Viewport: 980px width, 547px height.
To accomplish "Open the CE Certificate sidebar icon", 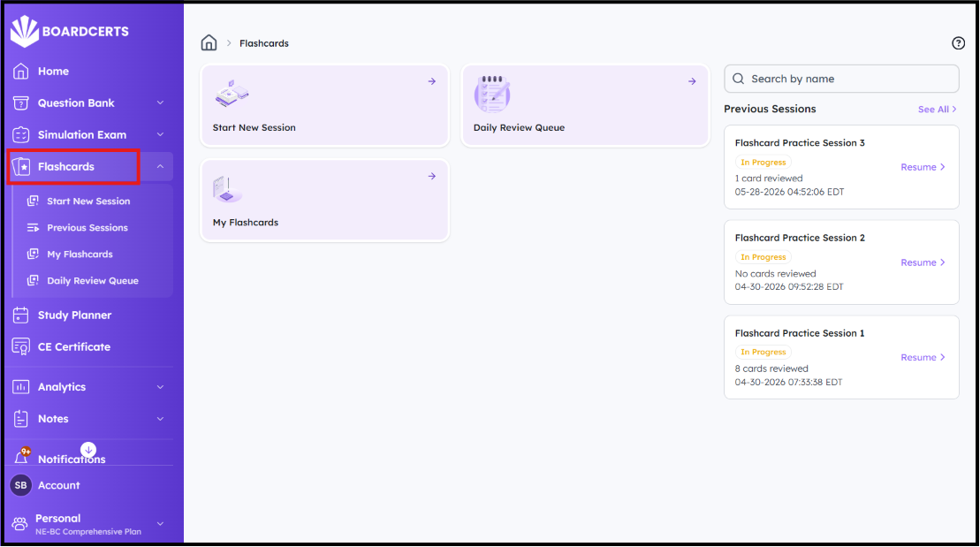I will point(20,346).
